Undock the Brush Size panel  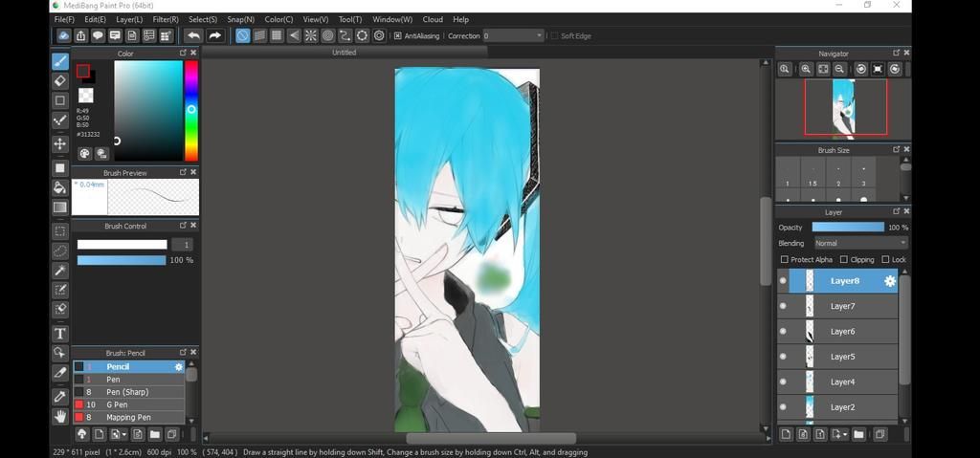896,149
